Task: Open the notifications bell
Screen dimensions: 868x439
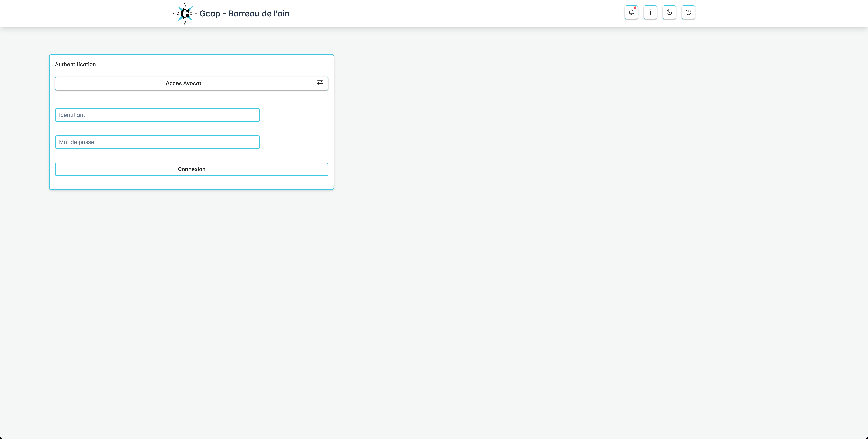Action: click(631, 13)
